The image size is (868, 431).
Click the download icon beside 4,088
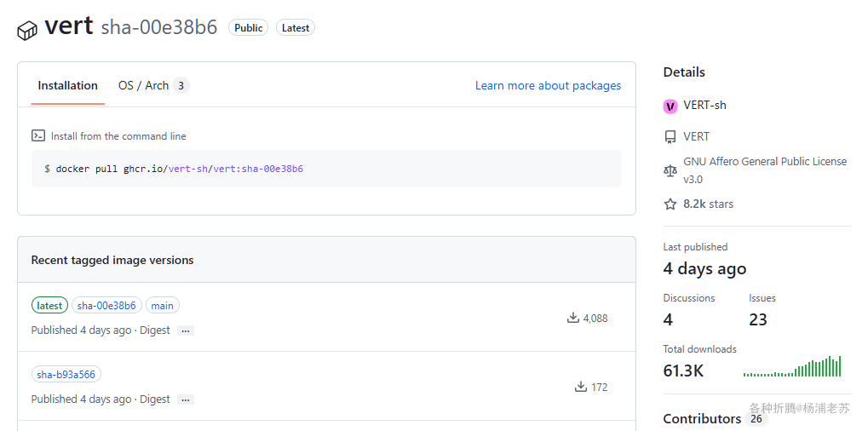tap(573, 318)
